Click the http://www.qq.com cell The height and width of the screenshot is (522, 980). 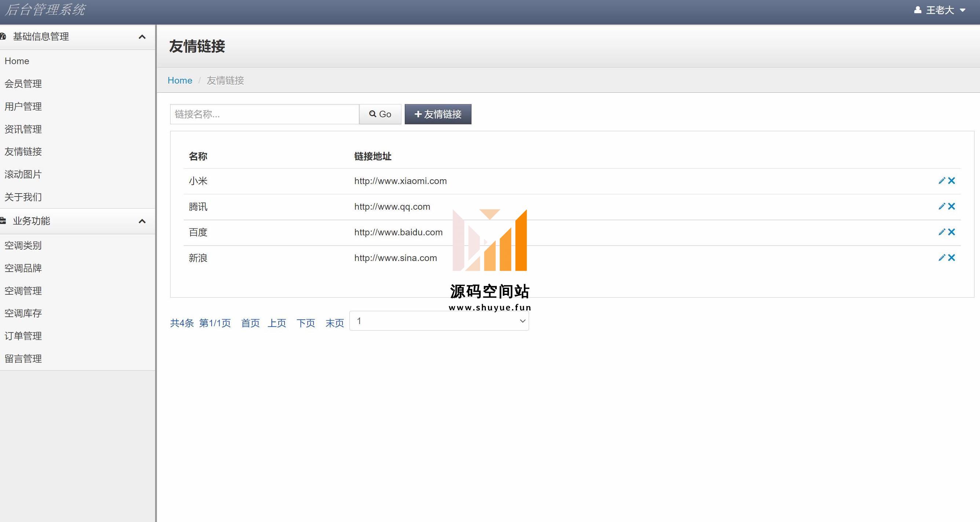[392, 207]
